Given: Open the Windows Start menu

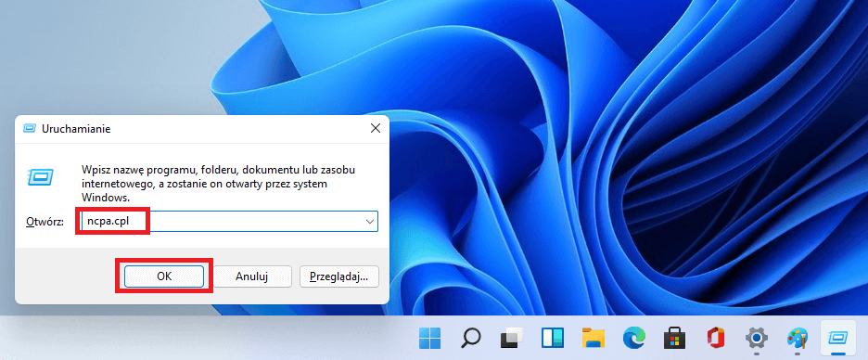Looking at the screenshot, I should (x=430, y=338).
